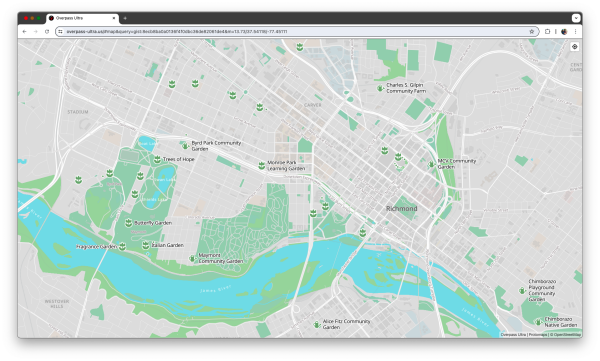Bookmark this page with the star icon
Image resolution: width=600 pixels, height=361 pixels.
point(532,32)
